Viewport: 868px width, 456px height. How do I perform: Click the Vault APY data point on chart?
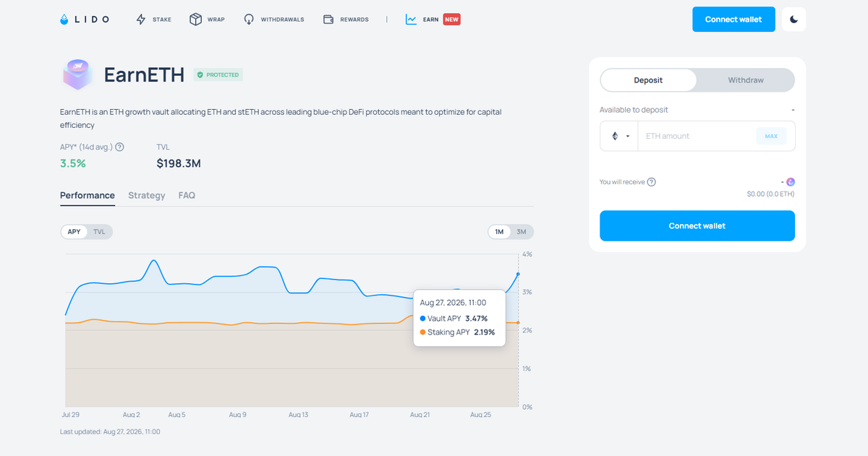click(x=518, y=274)
